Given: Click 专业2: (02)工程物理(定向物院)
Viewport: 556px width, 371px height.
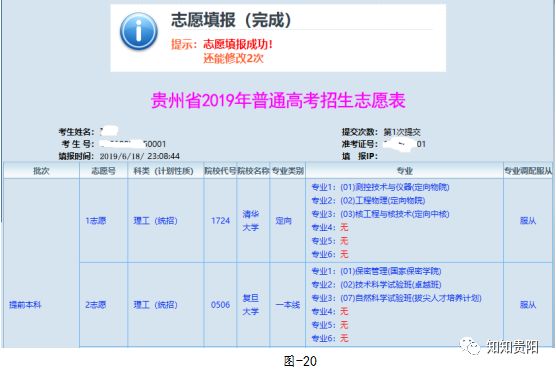Looking at the screenshot, I should pos(368,200).
